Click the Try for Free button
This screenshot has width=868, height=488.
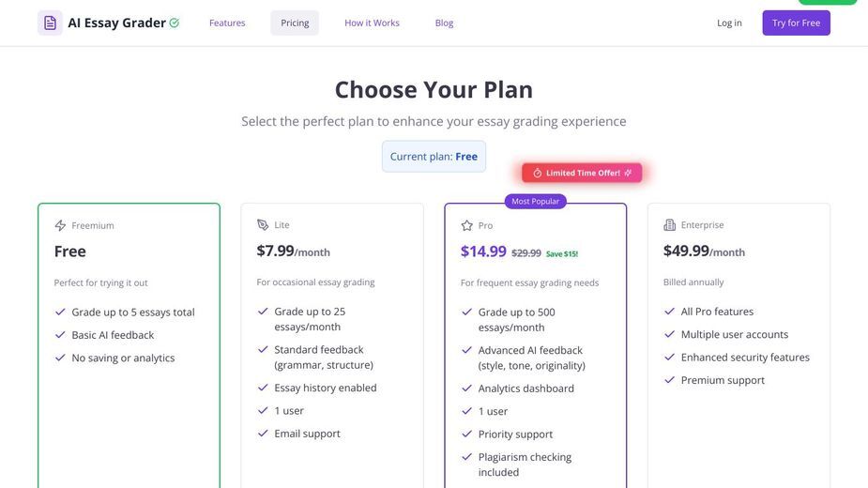[x=796, y=23]
